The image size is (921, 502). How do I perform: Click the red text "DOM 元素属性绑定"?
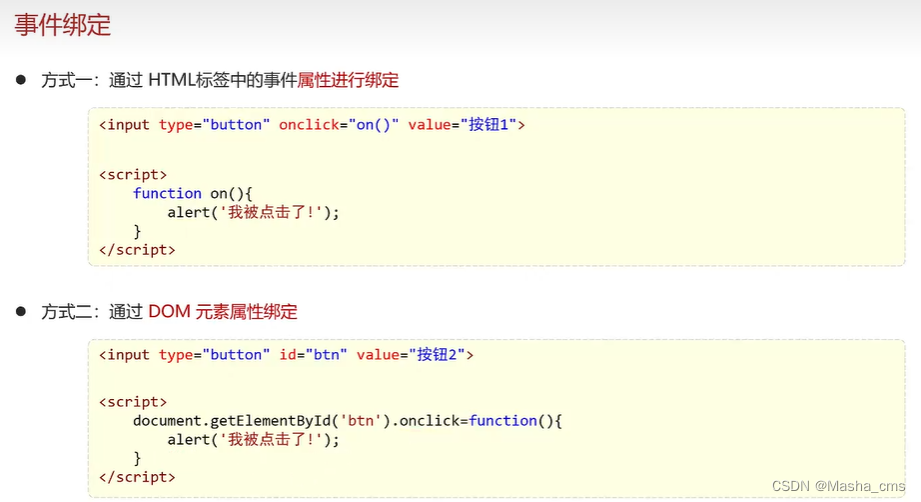pyautogui.click(x=223, y=311)
